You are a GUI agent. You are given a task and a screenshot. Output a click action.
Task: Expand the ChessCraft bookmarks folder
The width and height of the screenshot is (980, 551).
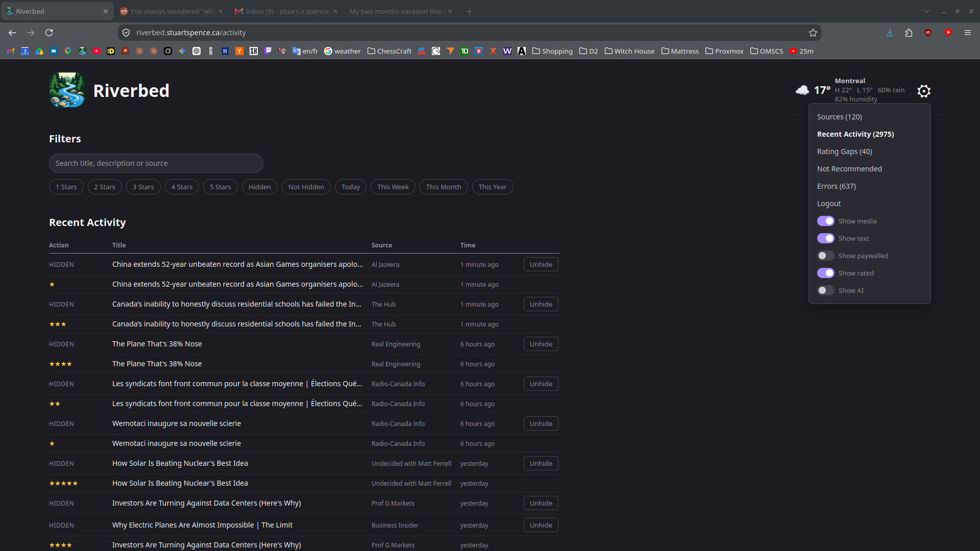[389, 51]
